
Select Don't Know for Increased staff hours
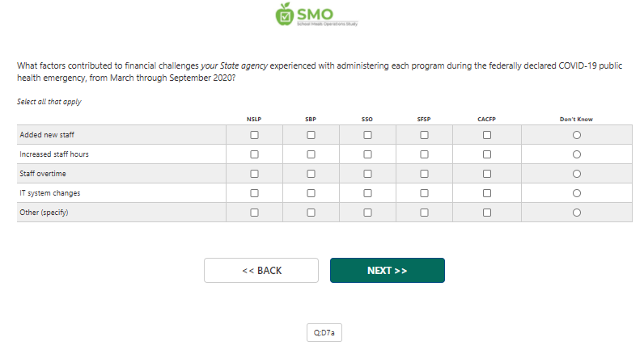(577, 154)
